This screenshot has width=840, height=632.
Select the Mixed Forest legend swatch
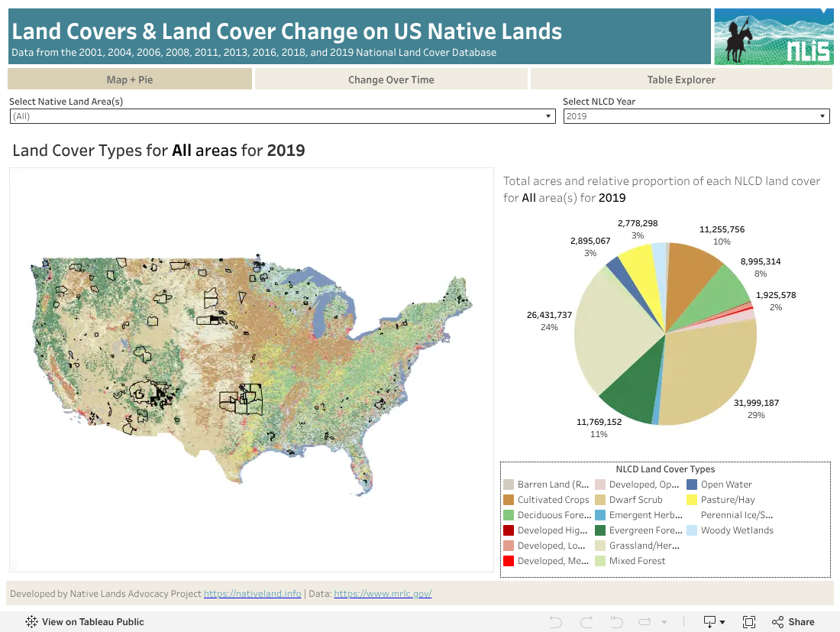coord(600,561)
